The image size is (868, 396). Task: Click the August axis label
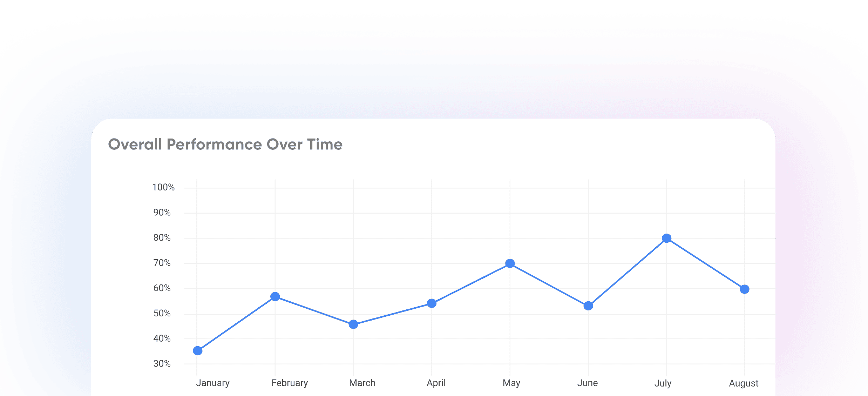(x=744, y=383)
